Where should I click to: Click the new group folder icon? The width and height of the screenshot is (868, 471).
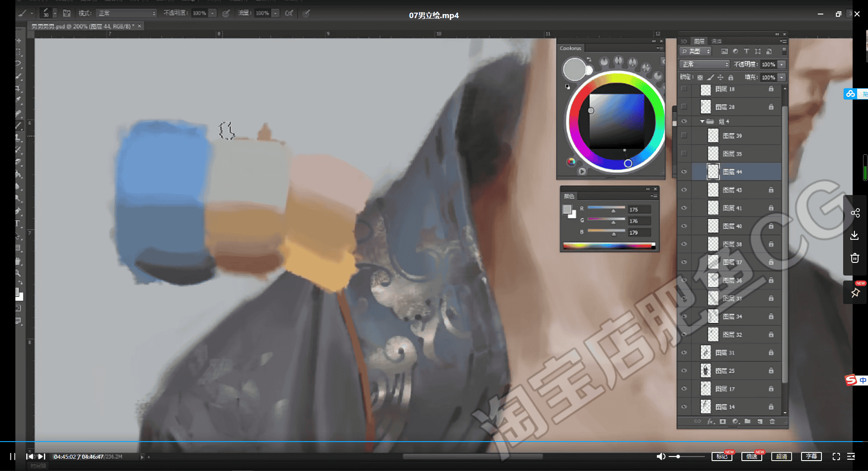click(747, 421)
